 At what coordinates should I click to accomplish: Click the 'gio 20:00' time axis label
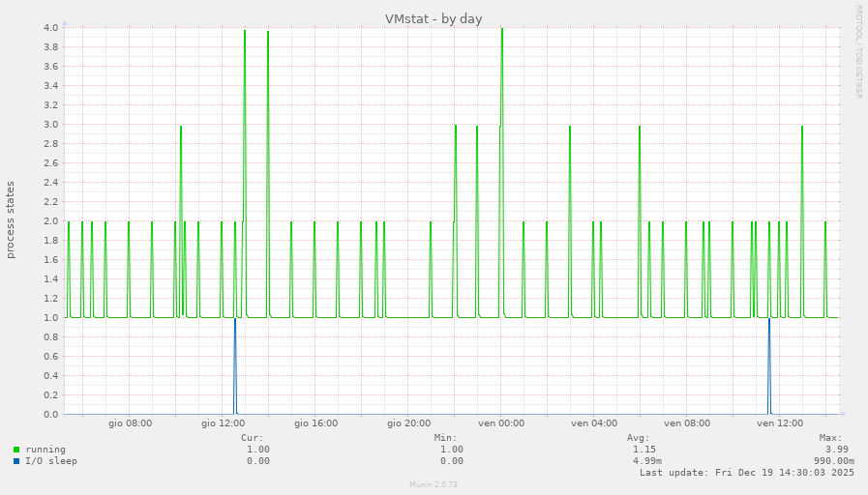(x=409, y=423)
